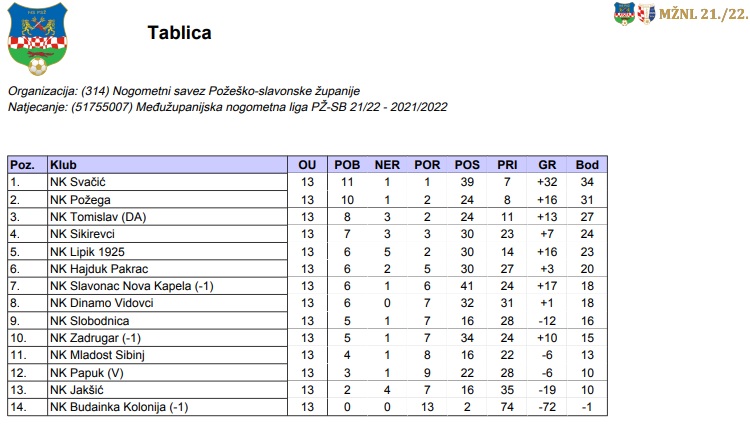The width and height of the screenshot is (750, 434).
Task: Click the Organizacija line text
Action: [x=183, y=91]
